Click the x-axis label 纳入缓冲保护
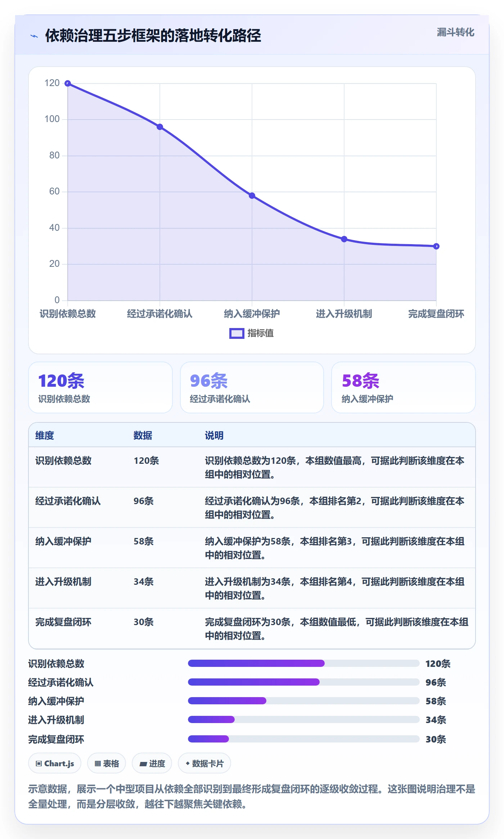The height and width of the screenshot is (839, 504). point(252,314)
